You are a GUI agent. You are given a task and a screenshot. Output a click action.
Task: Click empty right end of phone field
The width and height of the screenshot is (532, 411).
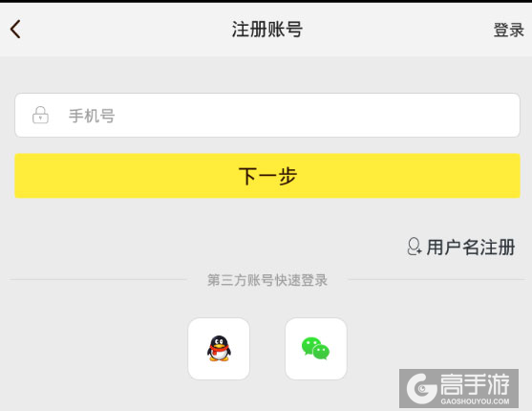(475, 115)
